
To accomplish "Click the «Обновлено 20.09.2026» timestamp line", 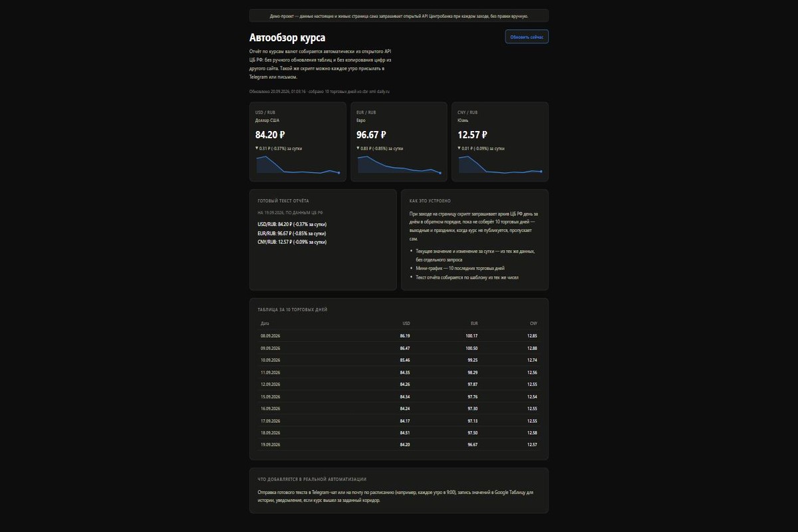I will click(319, 91).
